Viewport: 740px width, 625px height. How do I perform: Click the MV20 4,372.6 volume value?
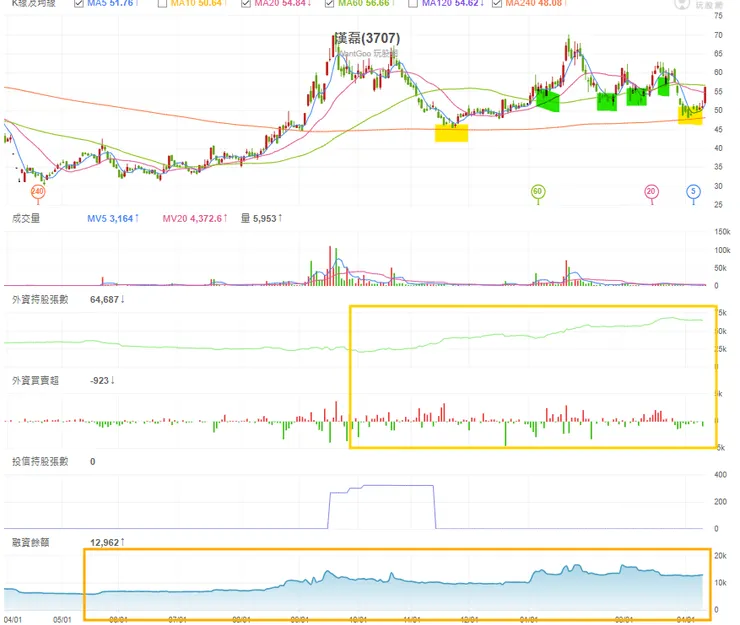click(x=195, y=219)
